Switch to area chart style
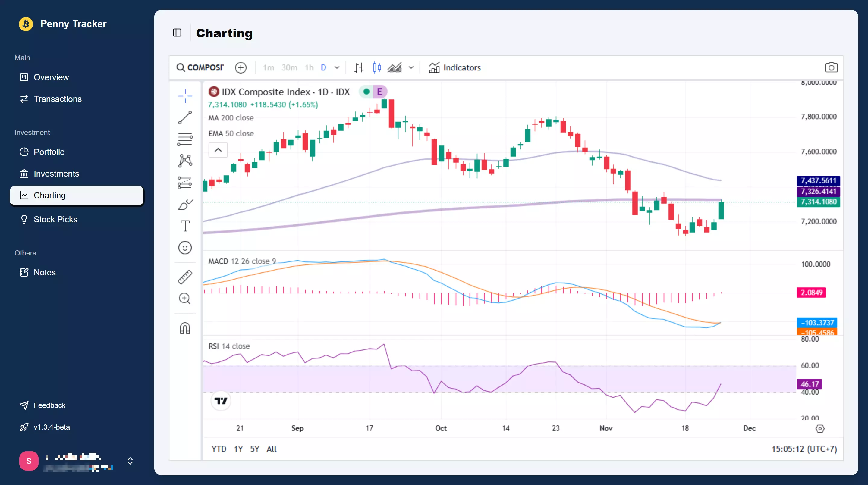Screen dimensions: 868x485 pyautogui.click(x=395, y=68)
